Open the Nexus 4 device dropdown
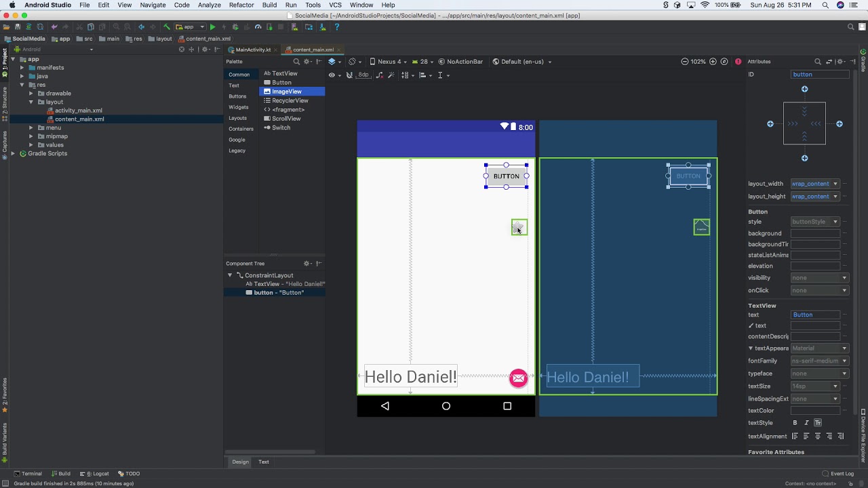Viewport: 868px width, 488px height. (389, 62)
